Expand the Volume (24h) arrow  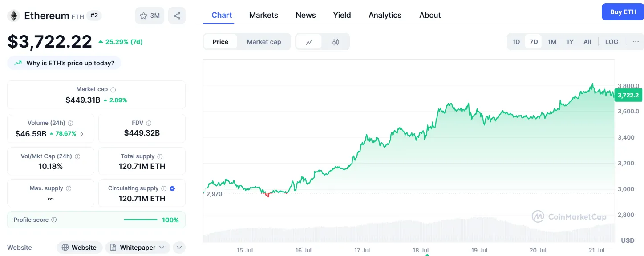pos(82,134)
